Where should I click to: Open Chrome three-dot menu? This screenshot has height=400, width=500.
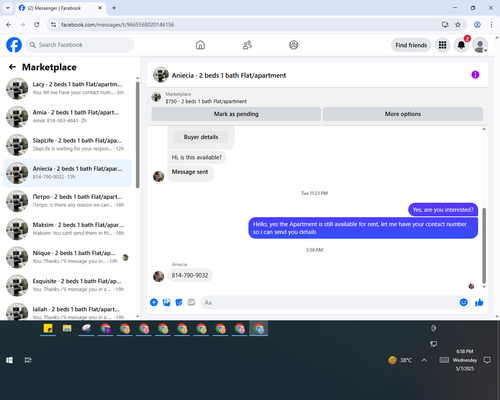pyautogui.click(x=491, y=25)
